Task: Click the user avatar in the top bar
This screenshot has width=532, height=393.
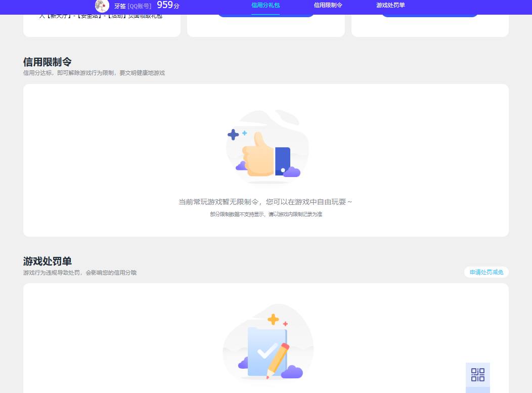Action: 102,6
